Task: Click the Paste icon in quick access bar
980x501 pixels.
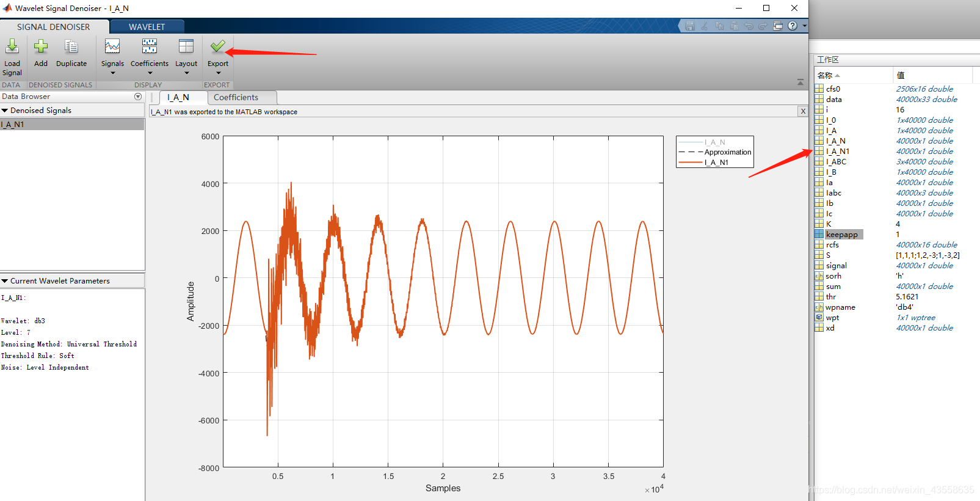Action: (734, 26)
